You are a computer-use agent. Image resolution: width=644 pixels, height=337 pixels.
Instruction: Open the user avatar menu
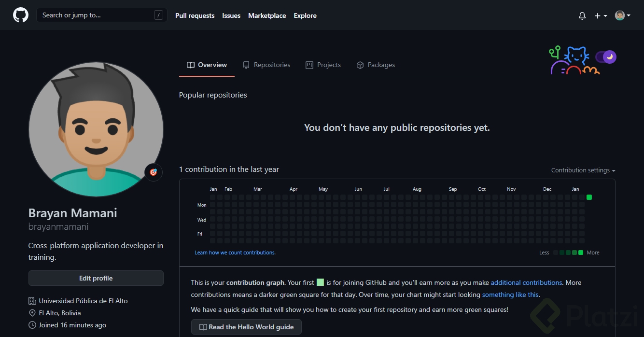click(622, 15)
